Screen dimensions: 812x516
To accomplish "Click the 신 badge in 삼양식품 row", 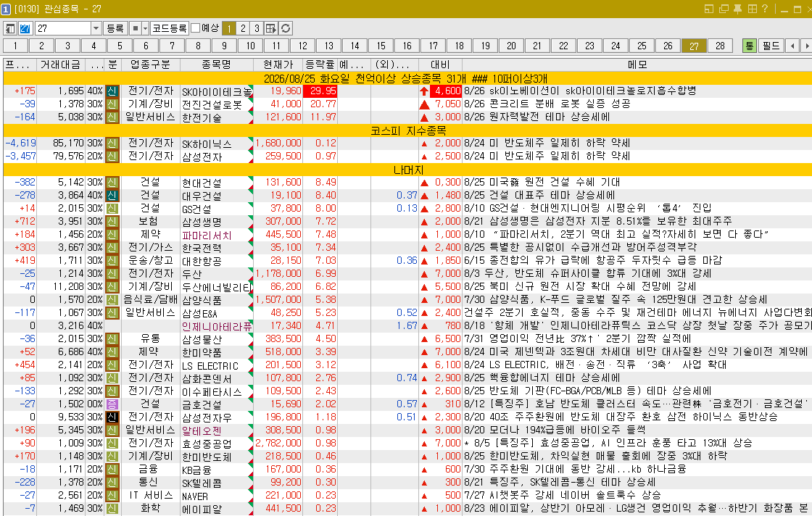I will [112, 299].
